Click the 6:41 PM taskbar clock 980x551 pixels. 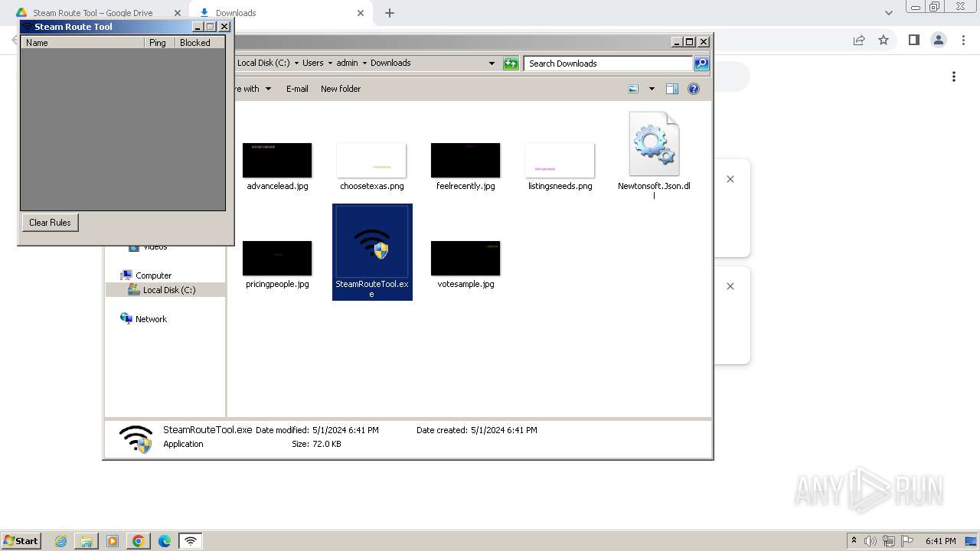(940, 541)
